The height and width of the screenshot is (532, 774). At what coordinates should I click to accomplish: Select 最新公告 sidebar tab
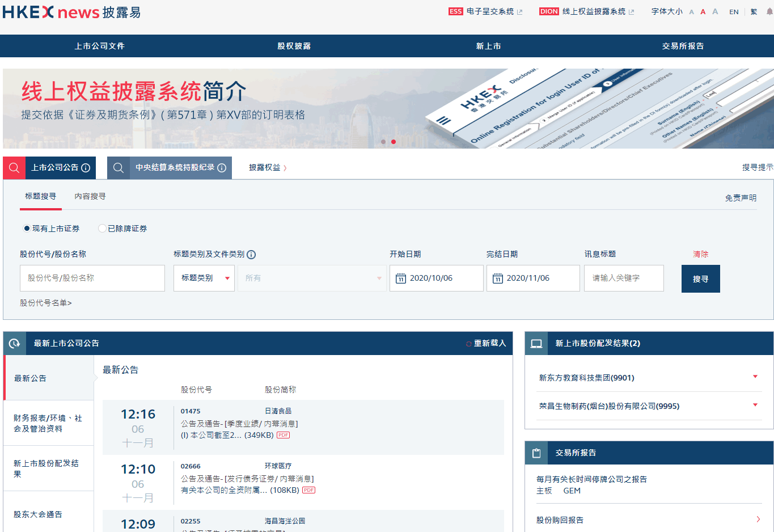(49, 378)
